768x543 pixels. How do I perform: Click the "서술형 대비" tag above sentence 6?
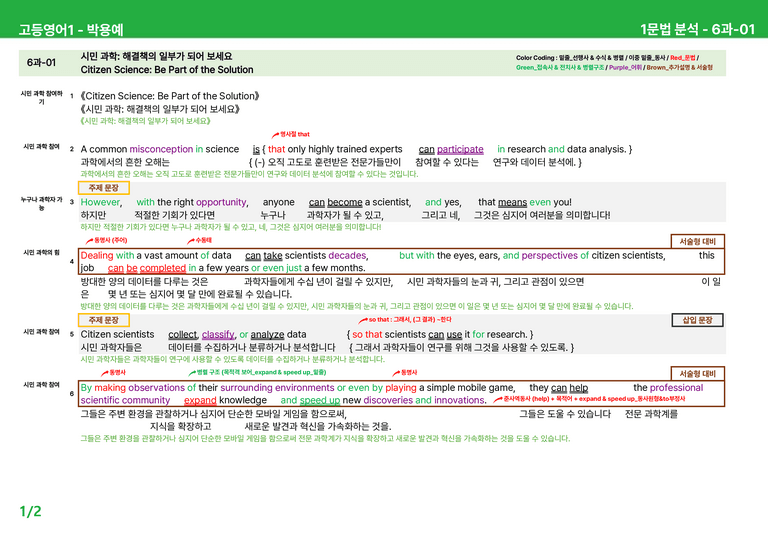click(x=697, y=374)
